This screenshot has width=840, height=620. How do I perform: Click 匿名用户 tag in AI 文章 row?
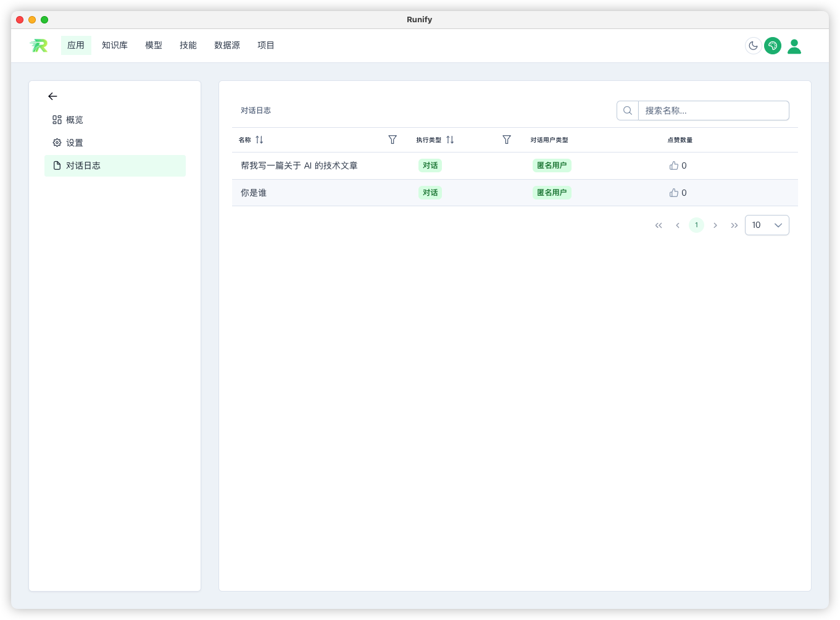point(552,165)
